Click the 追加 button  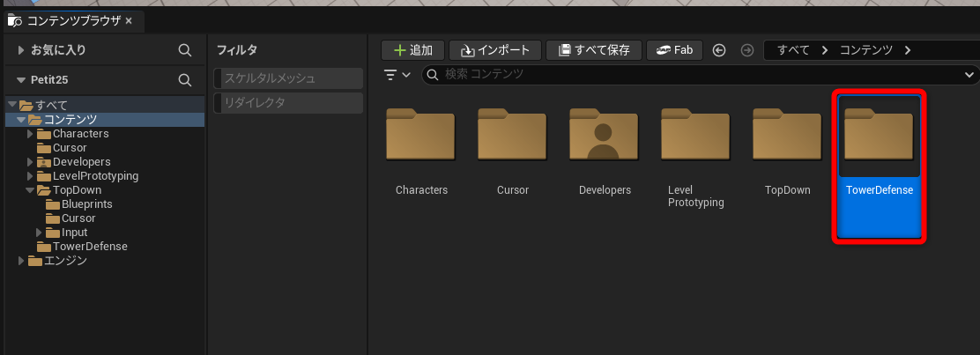click(412, 50)
